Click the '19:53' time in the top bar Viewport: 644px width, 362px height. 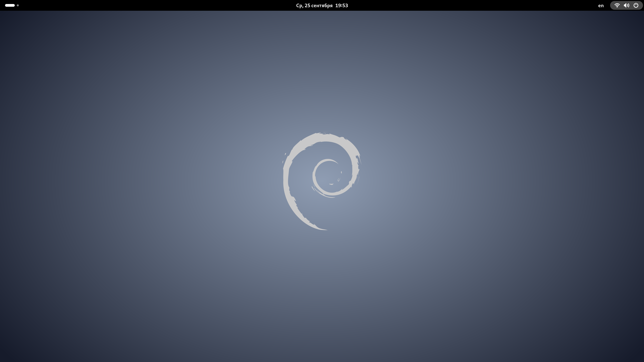341,6
